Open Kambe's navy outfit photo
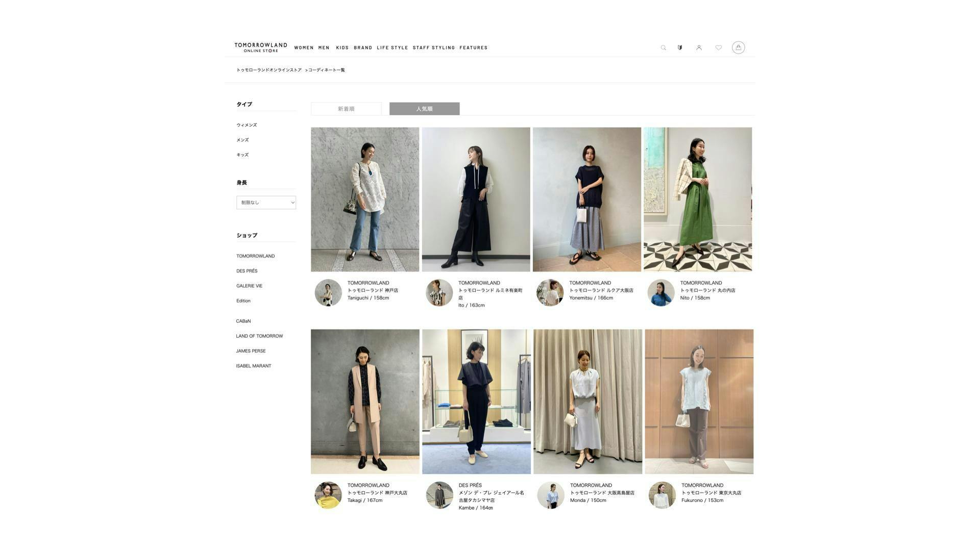The width and height of the screenshot is (980, 551). point(476,402)
